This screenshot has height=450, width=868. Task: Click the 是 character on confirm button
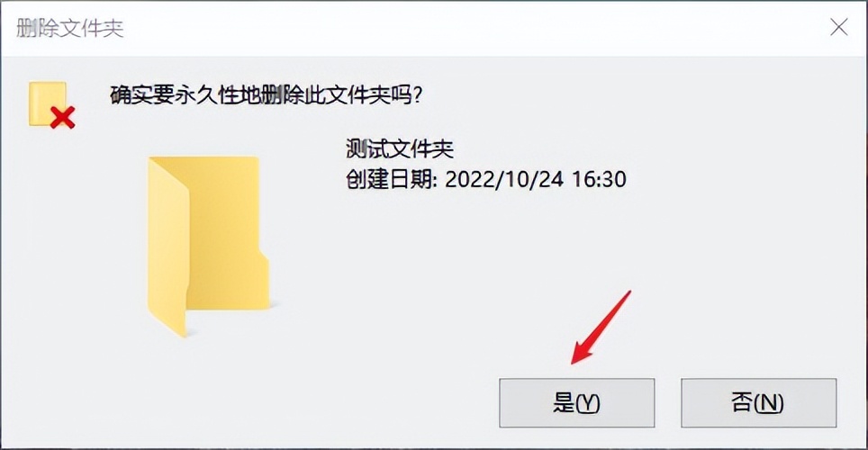(564, 402)
